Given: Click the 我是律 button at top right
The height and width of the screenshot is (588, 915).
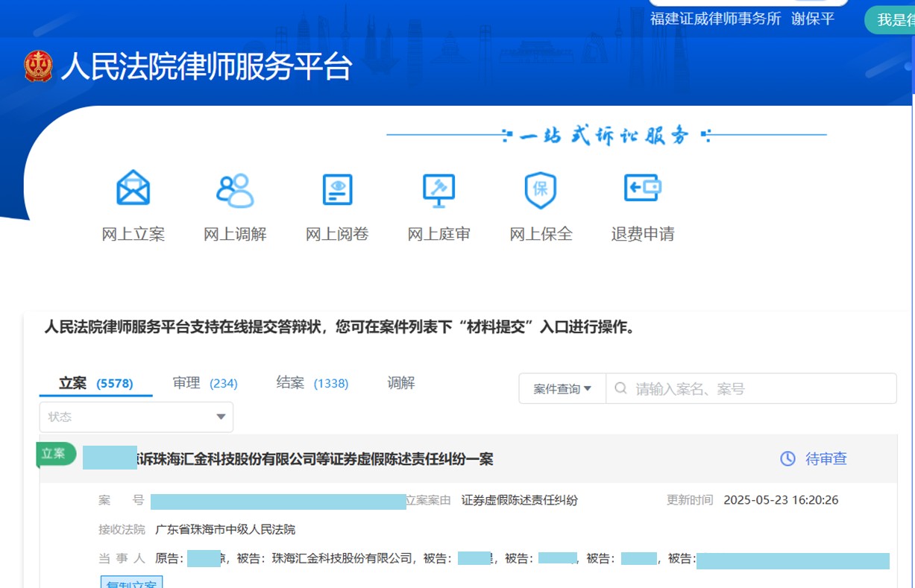Looking at the screenshot, I should tap(890, 20).
